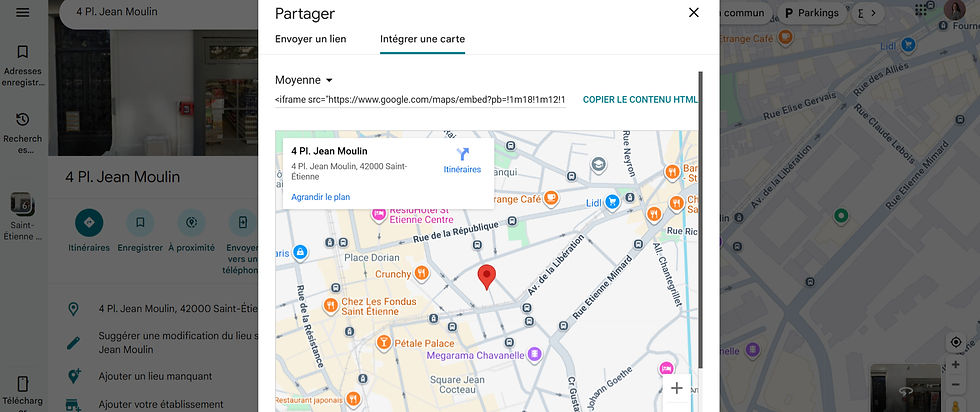The height and width of the screenshot is (412, 980).
Task: Click Envoyer vers un téléphone icon
Action: (242, 223)
